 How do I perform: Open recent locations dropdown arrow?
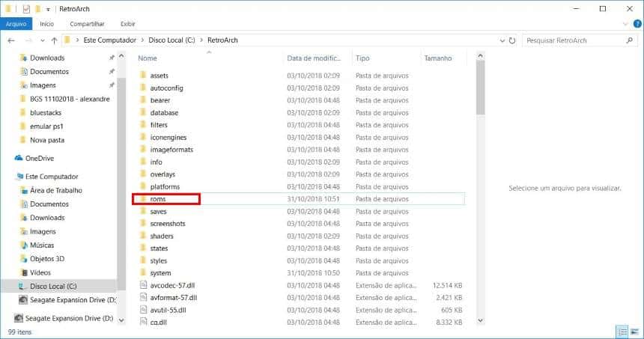[42, 40]
